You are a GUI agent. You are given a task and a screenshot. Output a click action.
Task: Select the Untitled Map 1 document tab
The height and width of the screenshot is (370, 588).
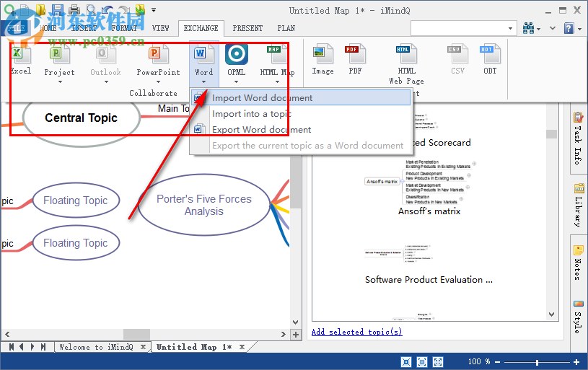point(194,347)
